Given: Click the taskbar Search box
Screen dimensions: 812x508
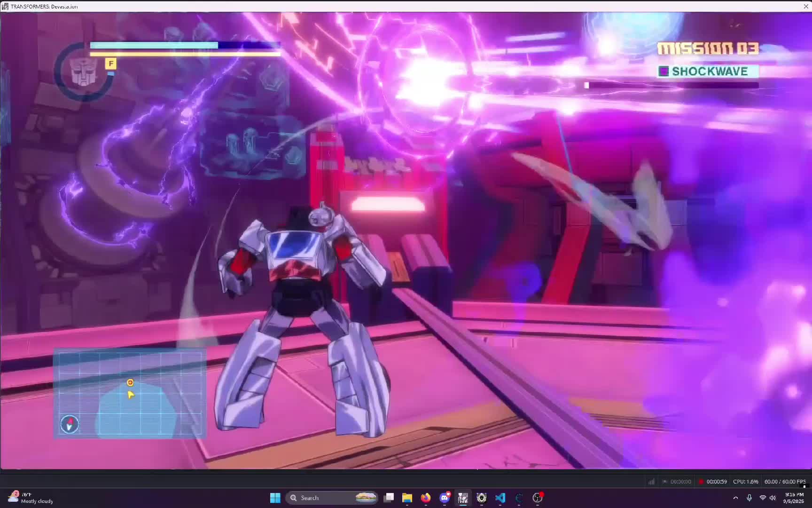Looking at the screenshot, I should [332, 498].
